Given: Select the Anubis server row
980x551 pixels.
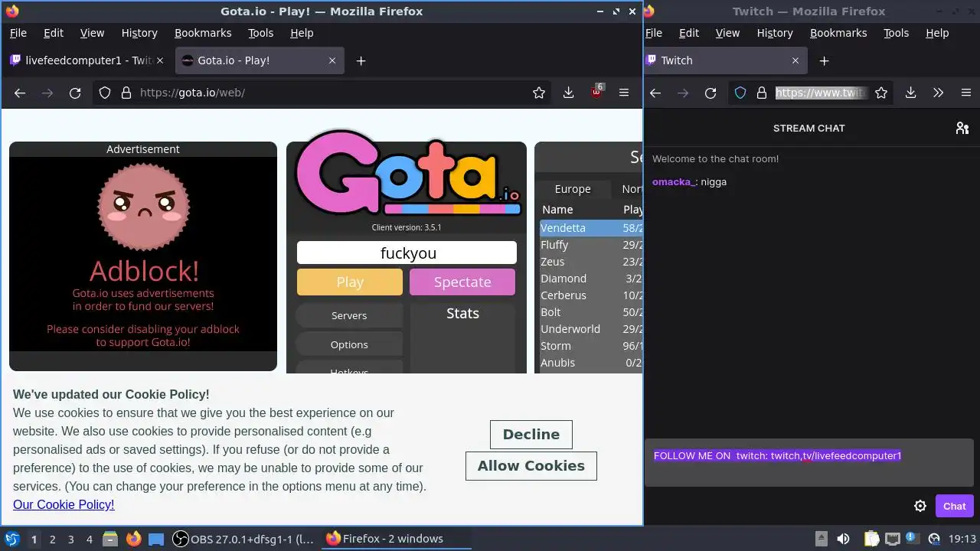Looking at the screenshot, I should tap(591, 363).
